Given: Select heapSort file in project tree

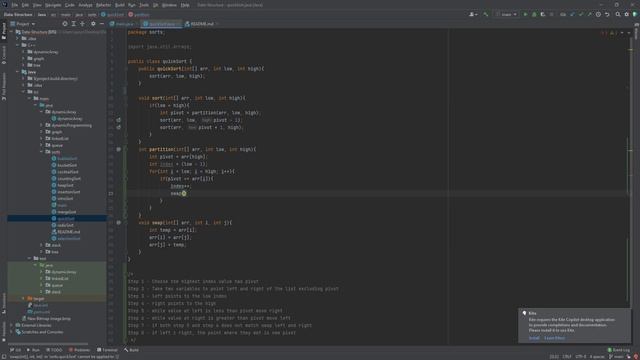Looking at the screenshot, I should [x=62, y=185].
